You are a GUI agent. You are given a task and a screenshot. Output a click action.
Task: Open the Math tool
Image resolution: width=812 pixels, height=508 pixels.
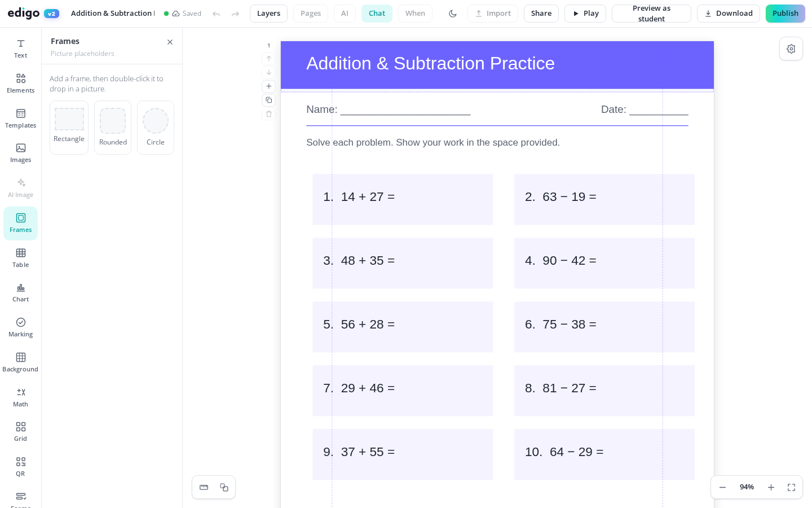click(20, 397)
